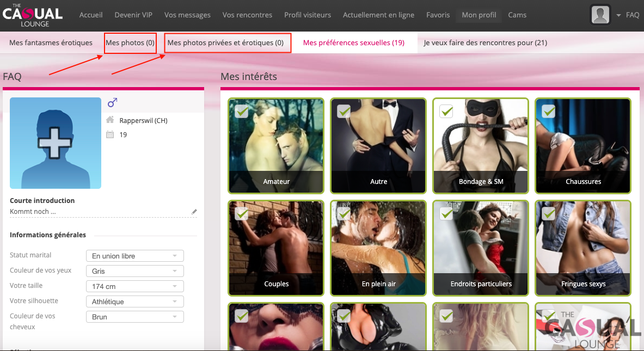
Task: Click the Rapperswil (CH) location text
Action: coord(143,120)
